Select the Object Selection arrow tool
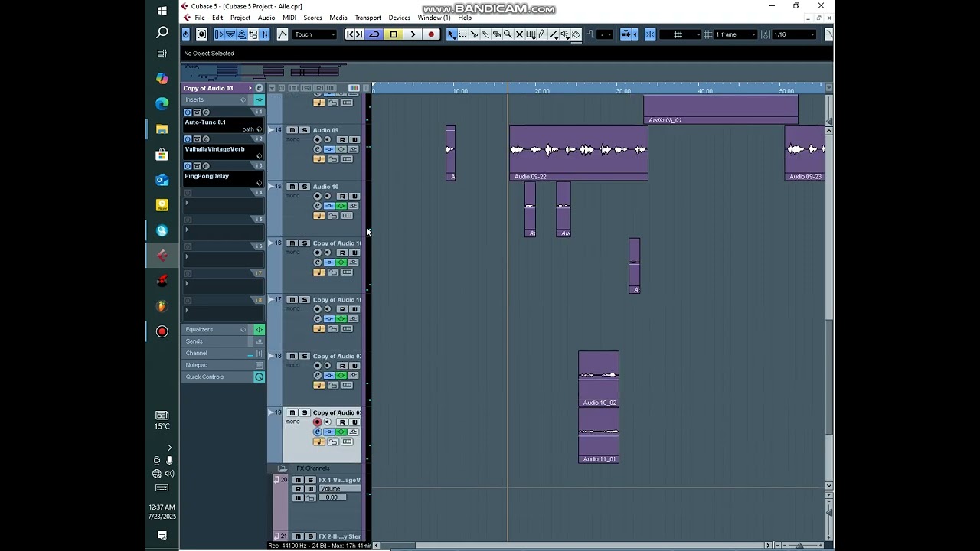 pos(452,34)
